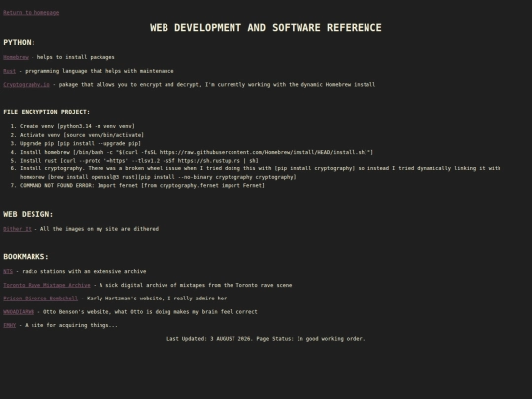Visit the WNOADIARWB link

point(19,312)
